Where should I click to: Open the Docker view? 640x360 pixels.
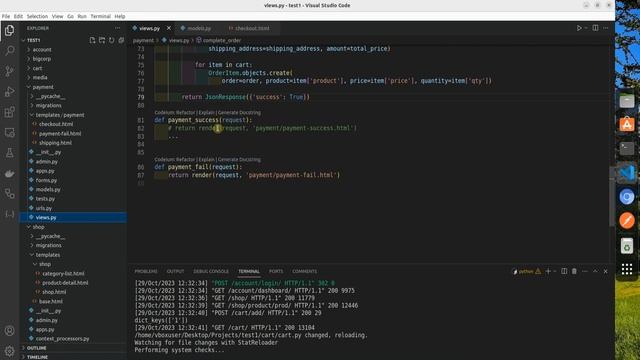click(9, 173)
